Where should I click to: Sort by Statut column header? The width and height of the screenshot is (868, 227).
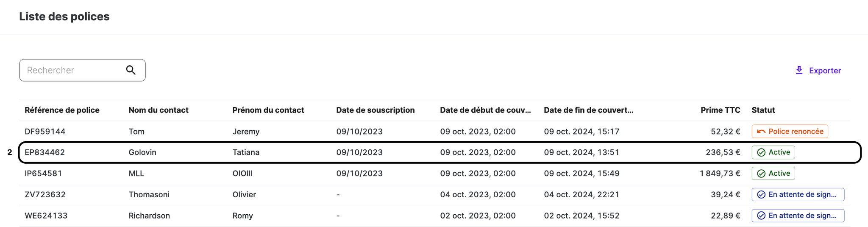[763, 110]
